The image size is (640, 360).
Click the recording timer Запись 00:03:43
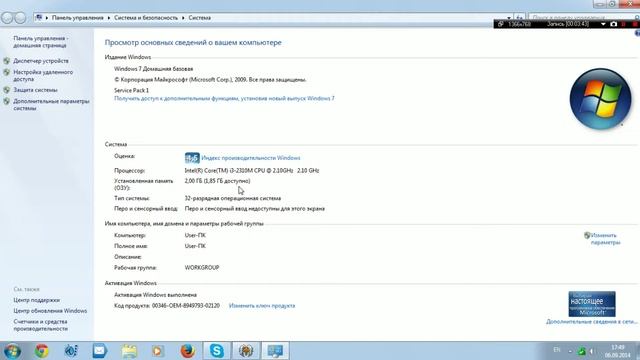pos(568,24)
